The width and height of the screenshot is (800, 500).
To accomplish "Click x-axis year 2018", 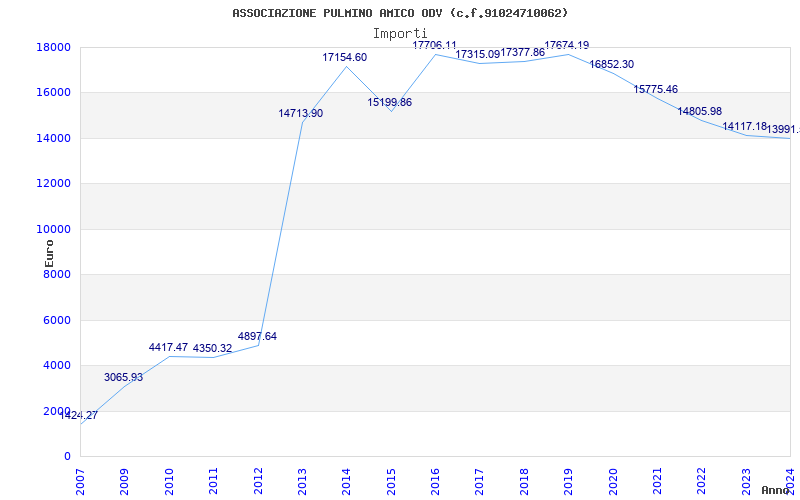I will point(524,481).
